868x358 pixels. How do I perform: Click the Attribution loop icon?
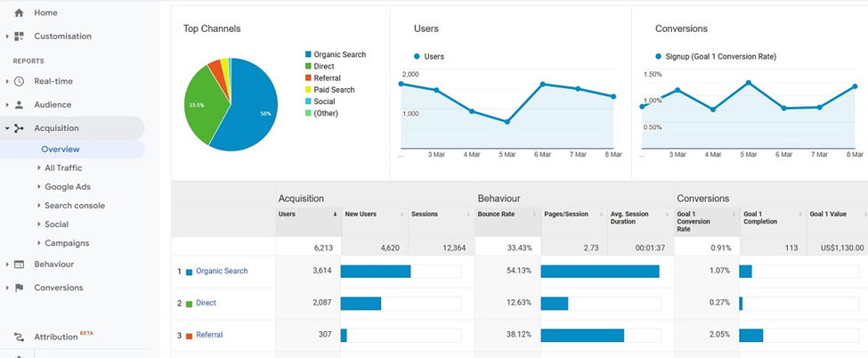pyautogui.click(x=19, y=338)
